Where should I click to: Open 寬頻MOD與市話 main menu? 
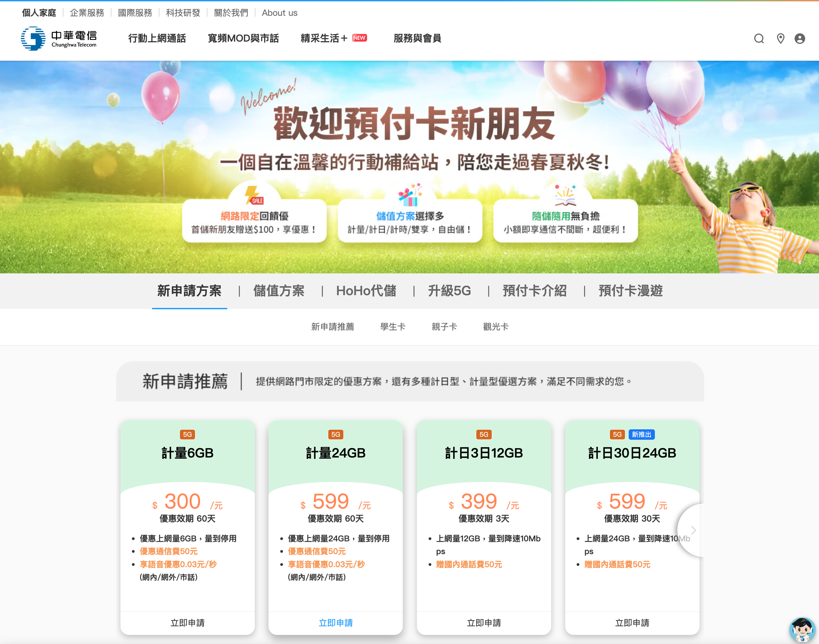tap(243, 38)
